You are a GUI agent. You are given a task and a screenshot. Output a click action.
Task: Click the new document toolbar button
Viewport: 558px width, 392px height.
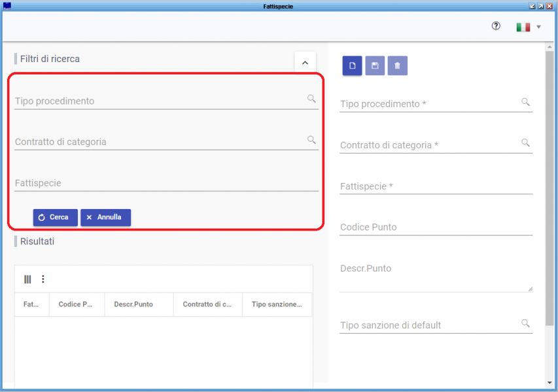coord(352,66)
